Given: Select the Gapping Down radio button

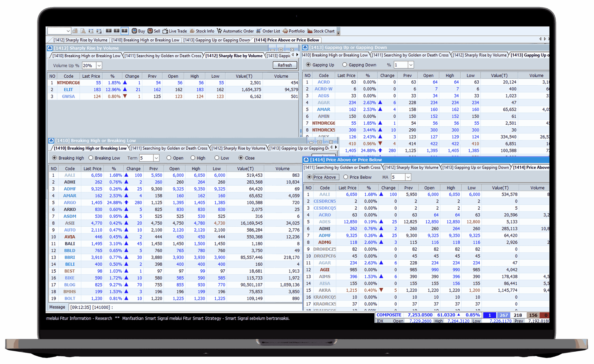Looking at the screenshot, I should coord(345,65).
